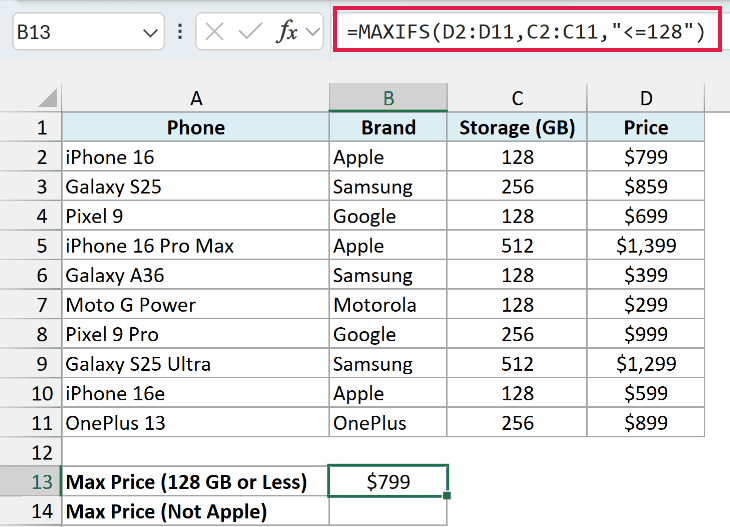The image size is (730, 527).
Task: Select the storage cell for iPhone 16 Pro Max
Action: pos(517,245)
